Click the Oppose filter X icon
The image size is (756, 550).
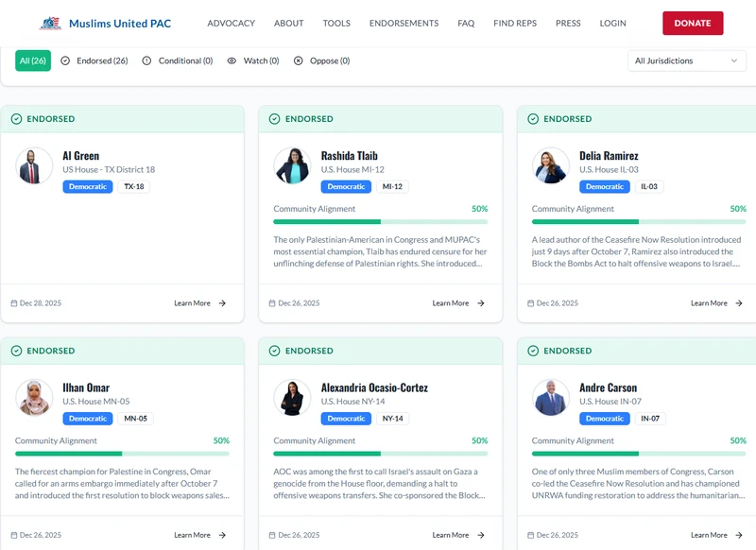tap(299, 60)
